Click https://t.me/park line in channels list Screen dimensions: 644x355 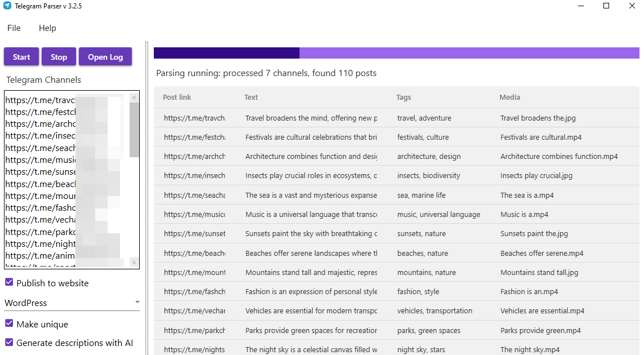coord(40,232)
